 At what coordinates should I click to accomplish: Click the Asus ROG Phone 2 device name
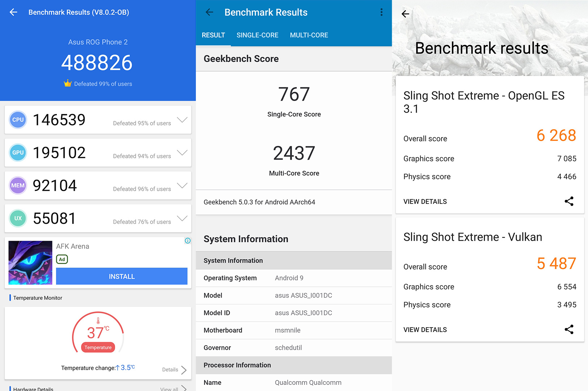tap(98, 42)
